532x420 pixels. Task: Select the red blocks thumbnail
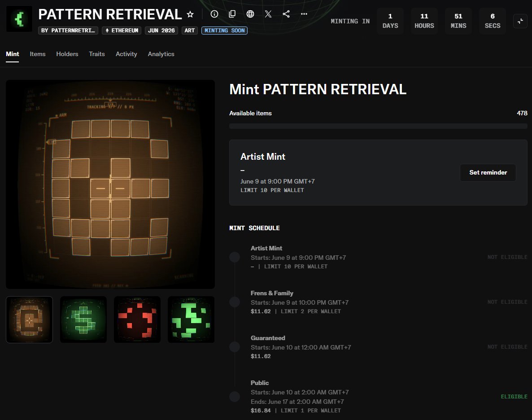137,319
